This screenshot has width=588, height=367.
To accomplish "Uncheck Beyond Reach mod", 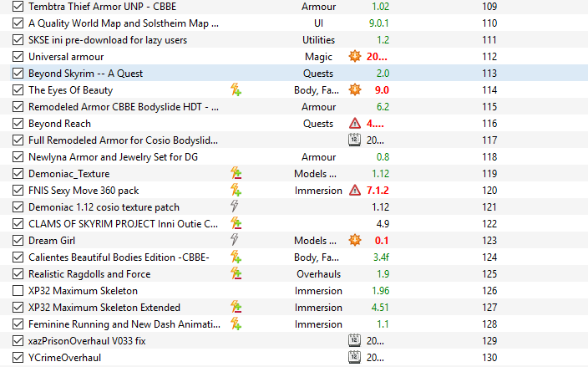I will (x=18, y=124).
